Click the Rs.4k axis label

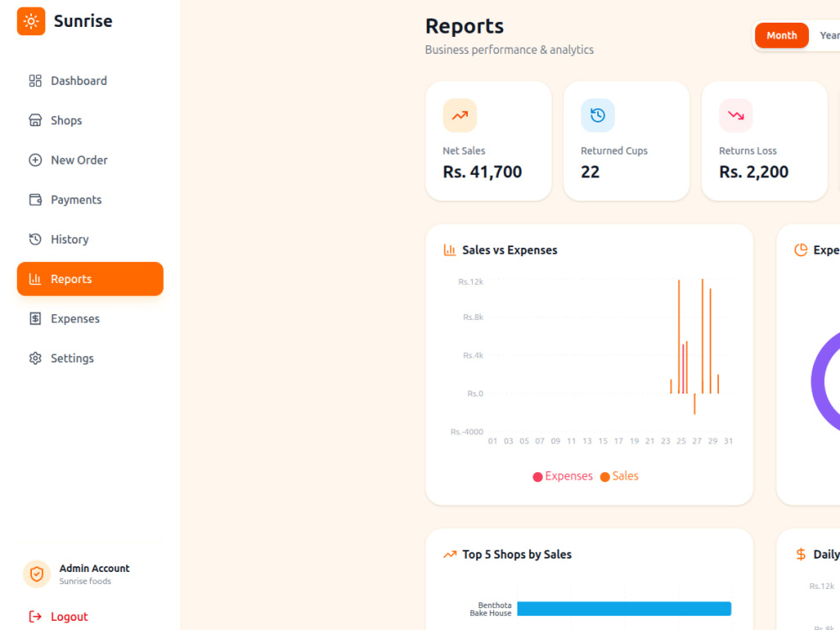click(473, 355)
